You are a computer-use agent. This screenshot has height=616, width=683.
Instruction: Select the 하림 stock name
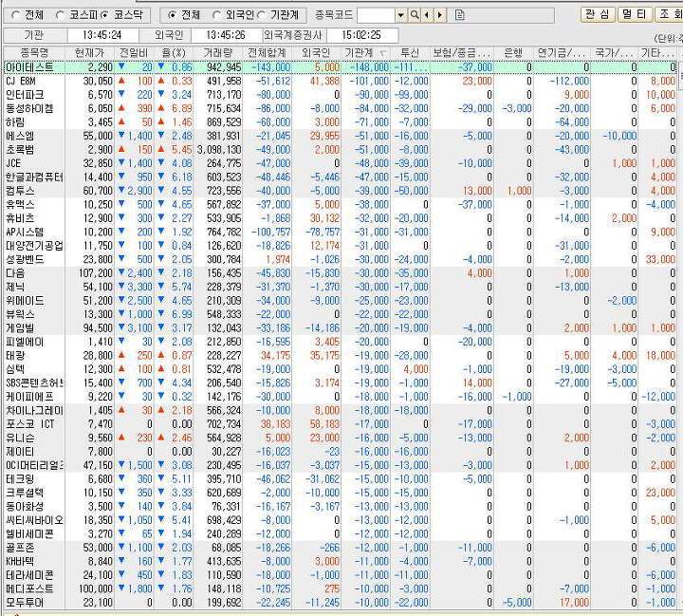[x=15, y=122]
